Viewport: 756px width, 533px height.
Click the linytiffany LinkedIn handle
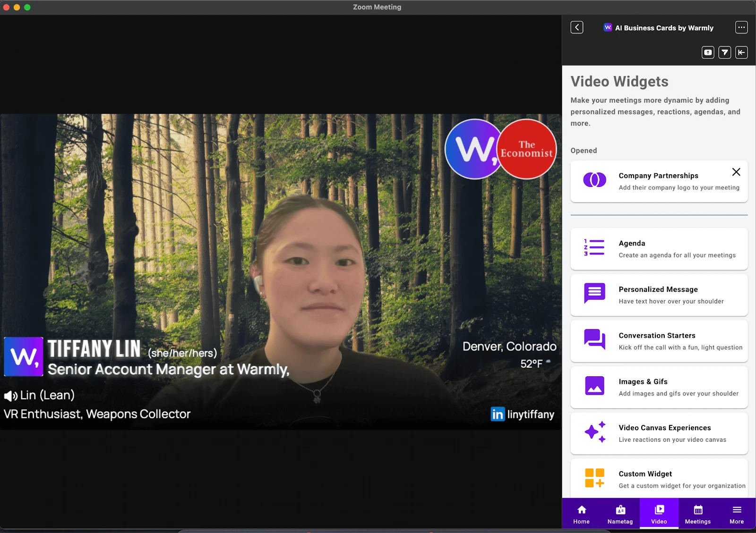click(x=531, y=414)
